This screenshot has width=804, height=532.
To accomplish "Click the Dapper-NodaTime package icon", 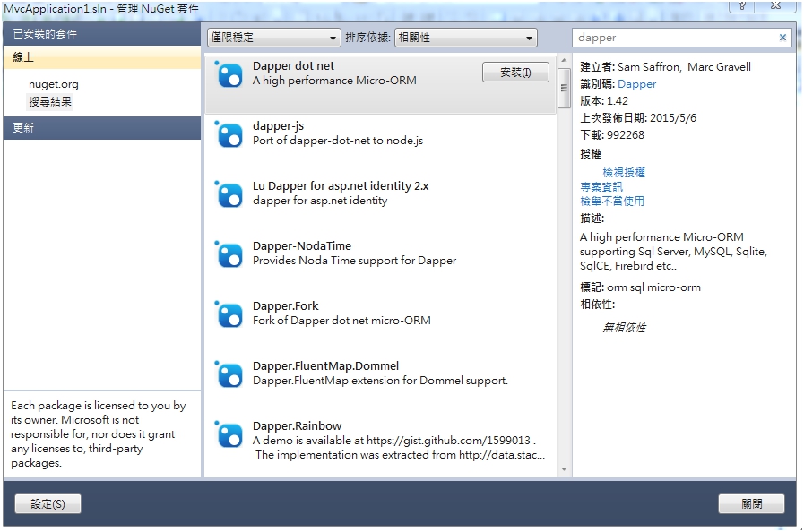I will pyautogui.click(x=229, y=254).
